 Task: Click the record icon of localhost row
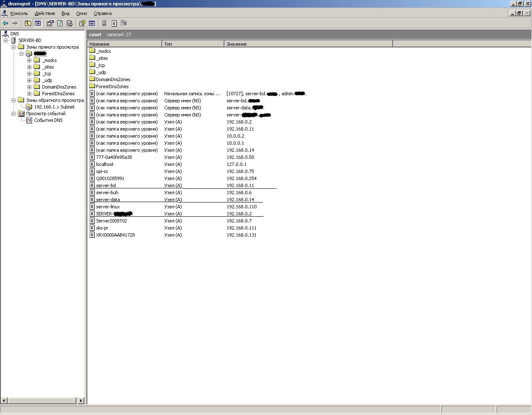click(92, 164)
